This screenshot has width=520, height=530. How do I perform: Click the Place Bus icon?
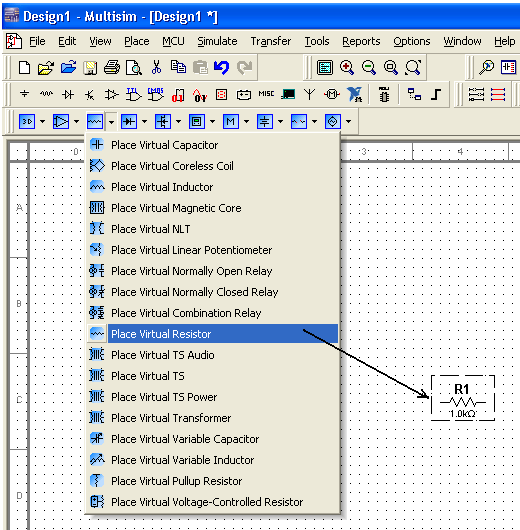click(436, 94)
